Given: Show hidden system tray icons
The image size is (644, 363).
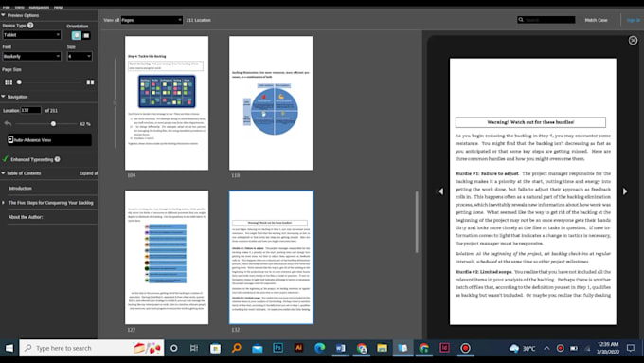Looking at the screenshot, I should point(546,348).
